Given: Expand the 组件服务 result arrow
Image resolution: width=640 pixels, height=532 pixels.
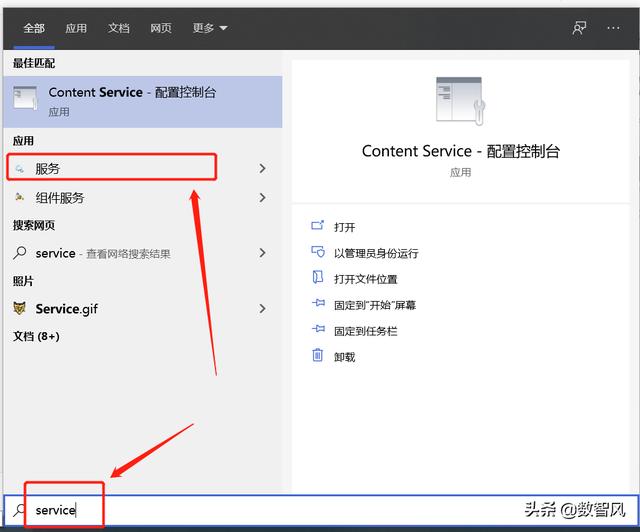Looking at the screenshot, I should 262,198.
